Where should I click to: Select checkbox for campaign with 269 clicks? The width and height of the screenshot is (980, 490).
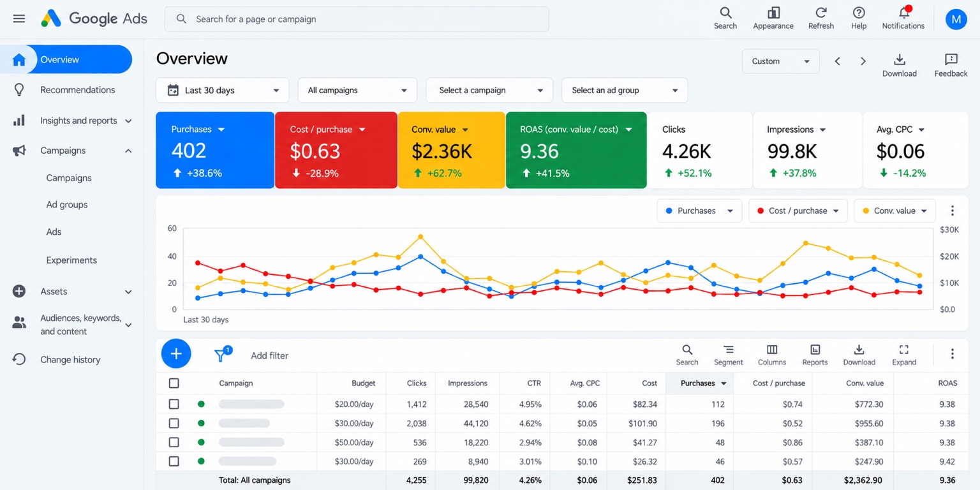click(x=174, y=461)
